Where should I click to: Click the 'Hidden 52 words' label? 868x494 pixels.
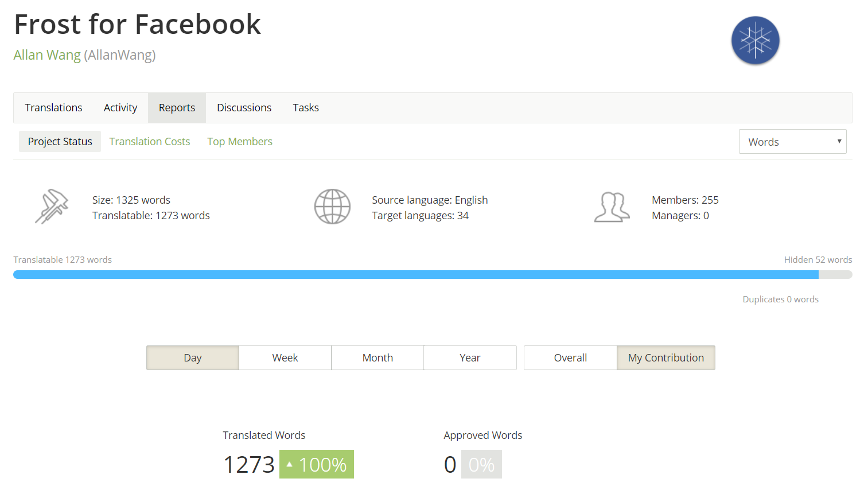coord(818,260)
